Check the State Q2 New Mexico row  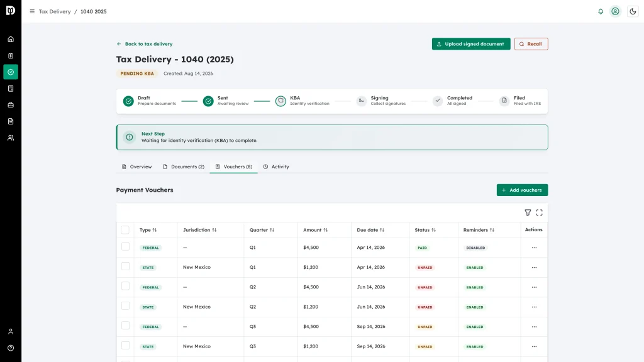[125, 306]
